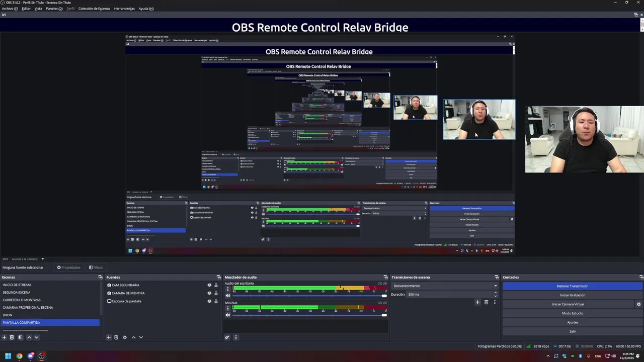Open Editar menu
The width and height of the screenshot is (644, 362).
(x=26, y=9)
